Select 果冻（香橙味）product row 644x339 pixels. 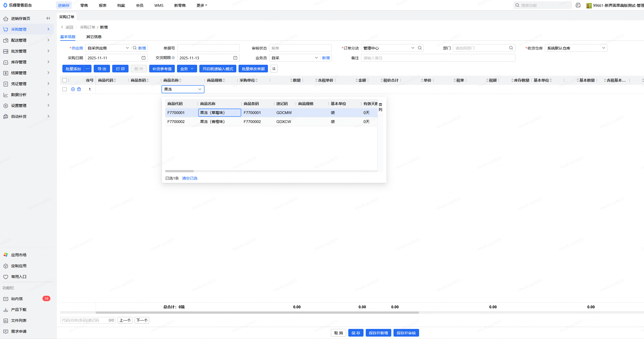click(x=212, y=122)
